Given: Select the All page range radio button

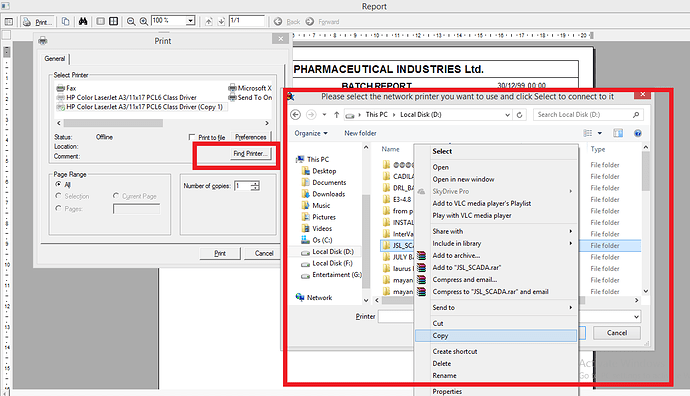Looking at the screenshot, I should (58, 184).
